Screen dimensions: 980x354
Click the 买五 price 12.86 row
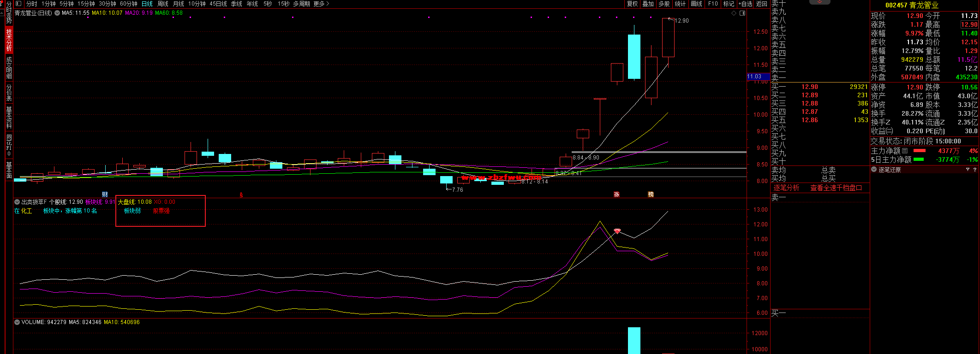[820, 120]
